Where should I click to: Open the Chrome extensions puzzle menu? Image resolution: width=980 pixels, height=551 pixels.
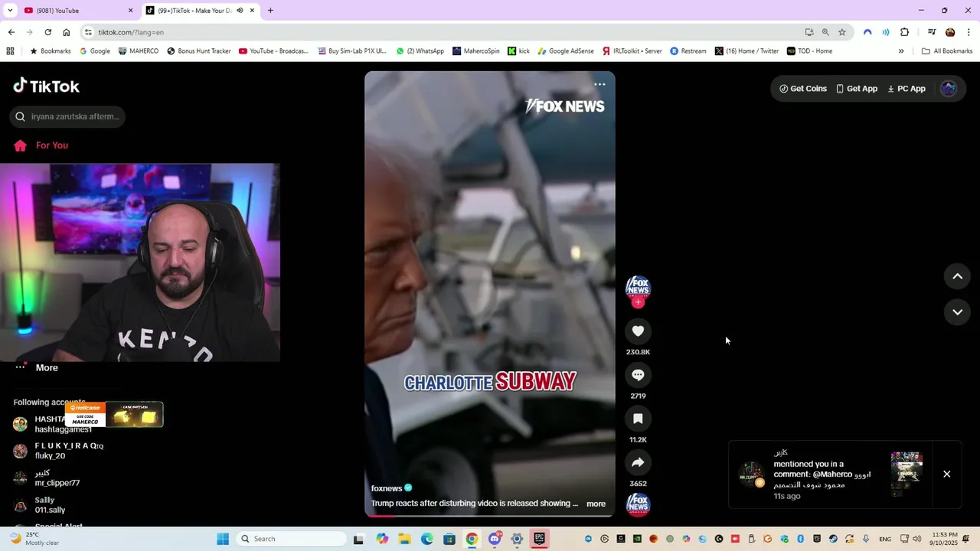point(904,32)
